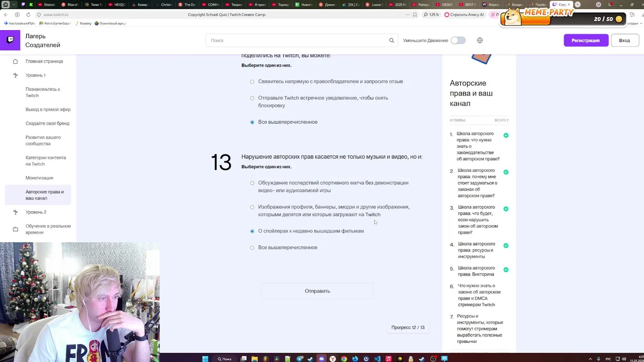644x362 pixels.
Task: Open the pink music app in taskbar
Action: [x=388, y=358]
